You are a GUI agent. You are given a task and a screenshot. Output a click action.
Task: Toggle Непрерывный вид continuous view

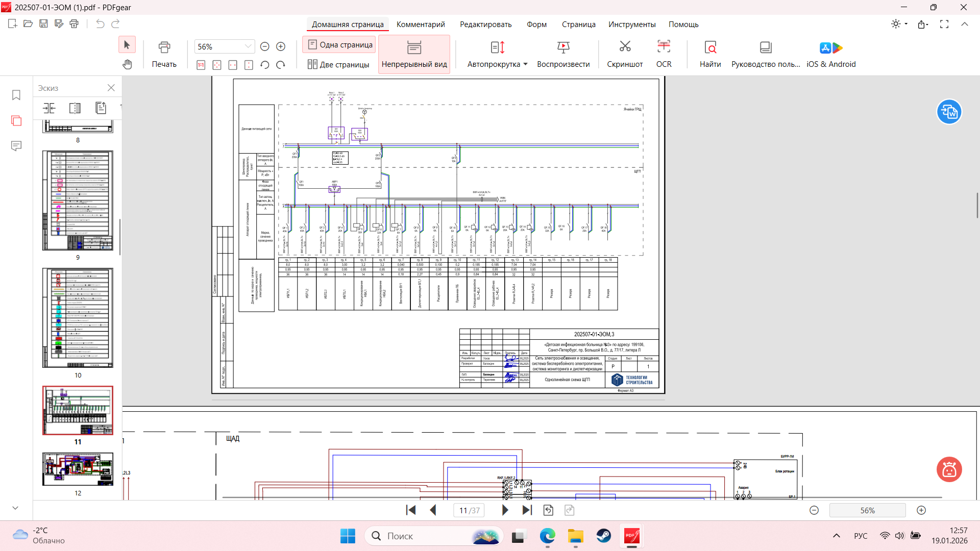click(414, 54)
